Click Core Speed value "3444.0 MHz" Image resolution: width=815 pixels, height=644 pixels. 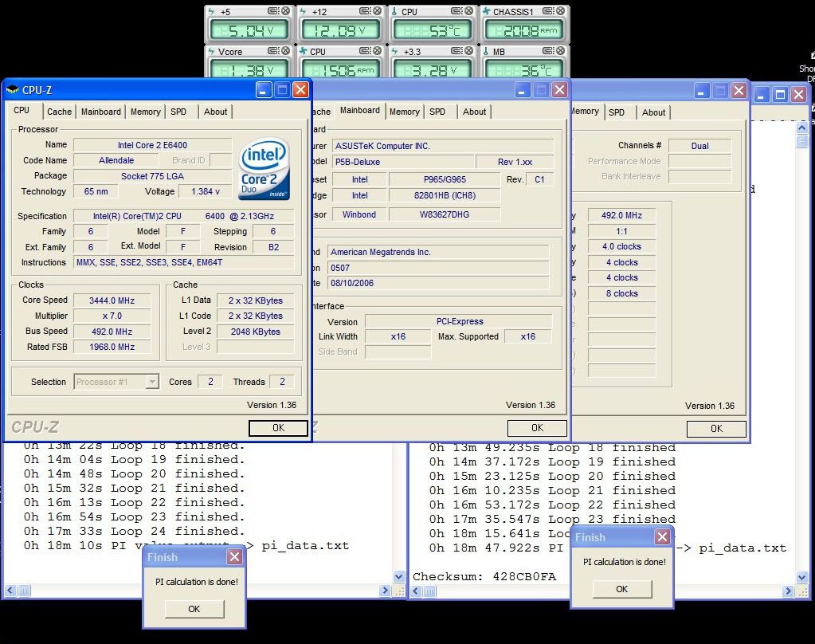click(112, 300)
